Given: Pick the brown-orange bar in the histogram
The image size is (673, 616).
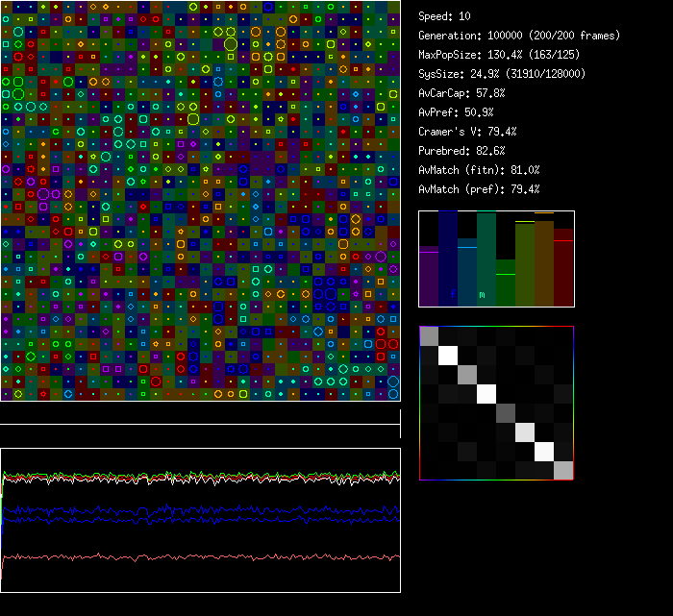Looking at the screenshot, I should click(544, 263).
